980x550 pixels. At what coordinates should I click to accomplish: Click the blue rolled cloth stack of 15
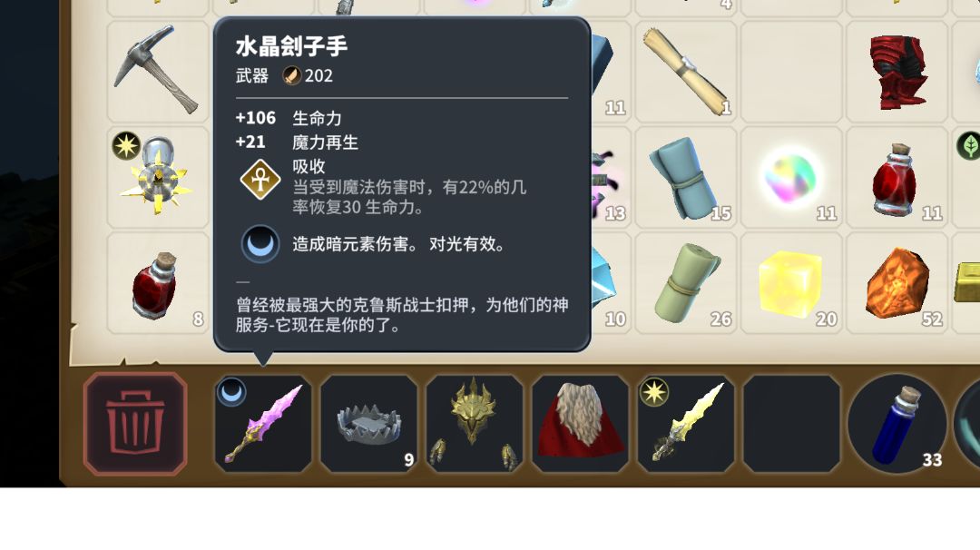[686, 177]
